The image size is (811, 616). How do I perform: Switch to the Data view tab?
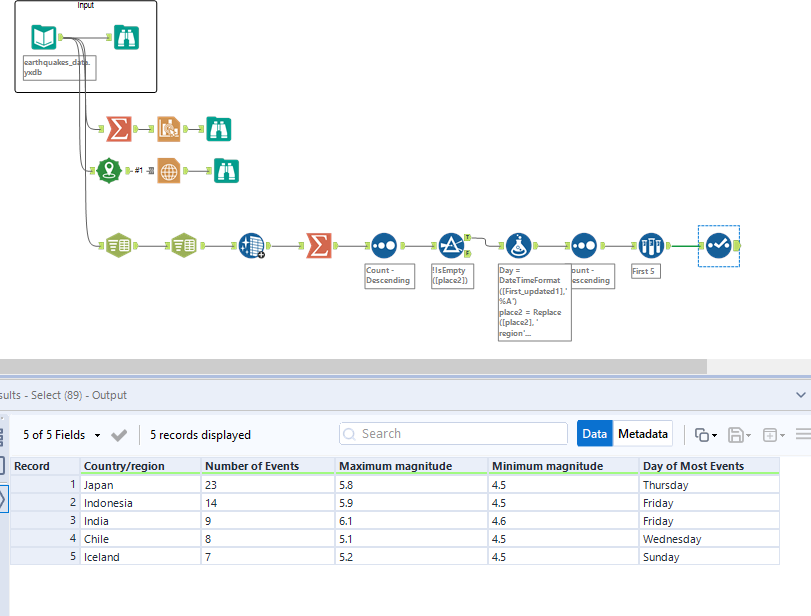pos(594,433)
